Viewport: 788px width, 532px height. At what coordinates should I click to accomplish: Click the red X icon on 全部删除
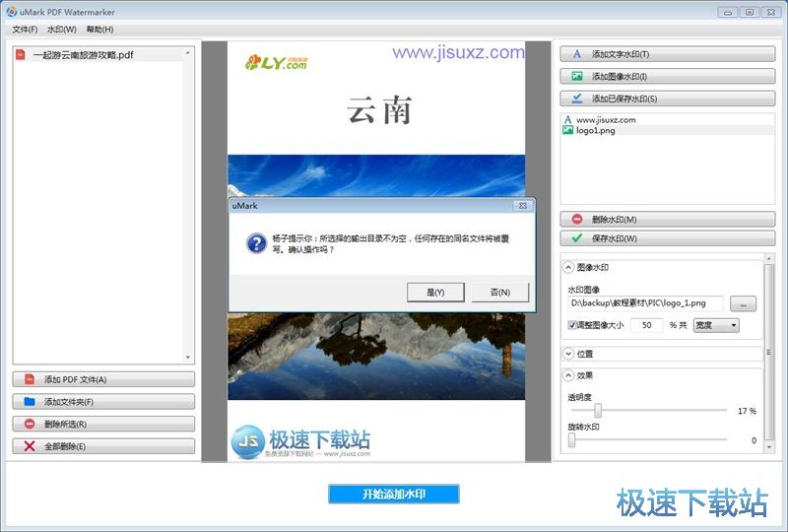pos(30,446)
